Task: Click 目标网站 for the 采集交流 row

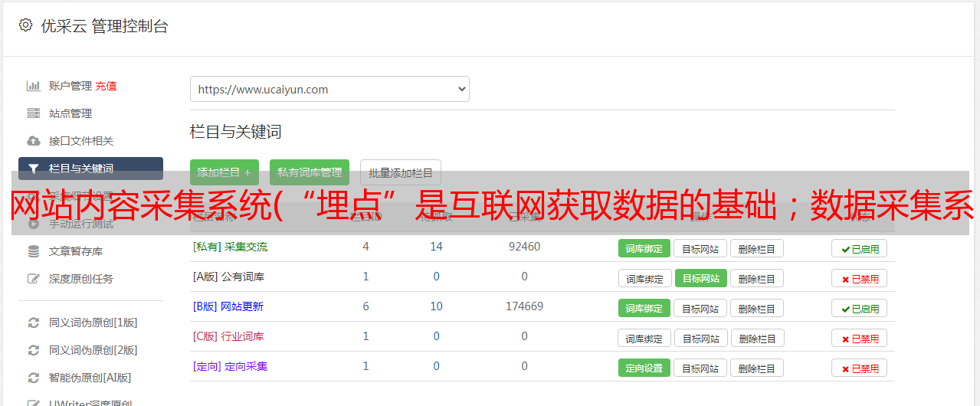Action: 700,248
